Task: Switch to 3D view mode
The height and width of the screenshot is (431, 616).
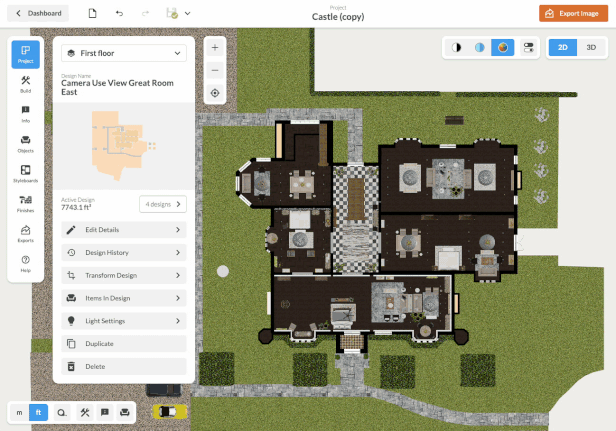Action: (591, 47)
